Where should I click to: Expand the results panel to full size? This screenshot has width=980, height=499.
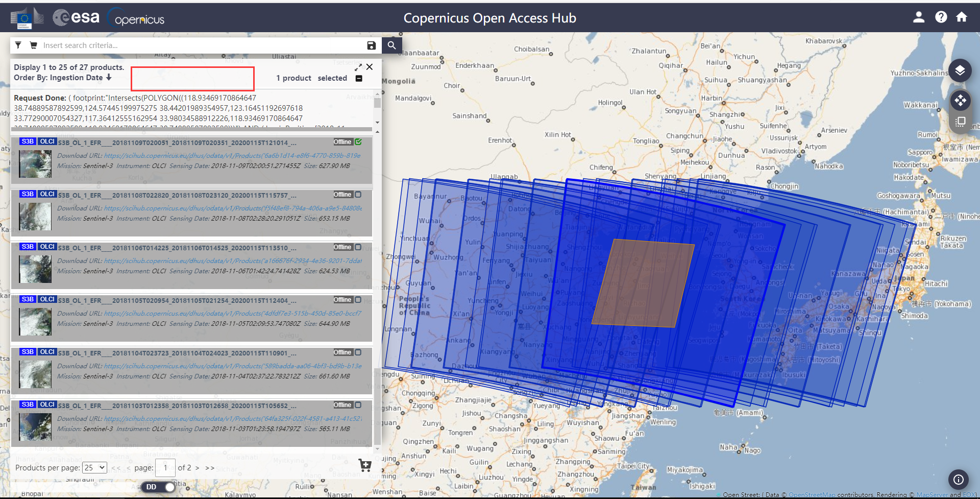(358, 67)
